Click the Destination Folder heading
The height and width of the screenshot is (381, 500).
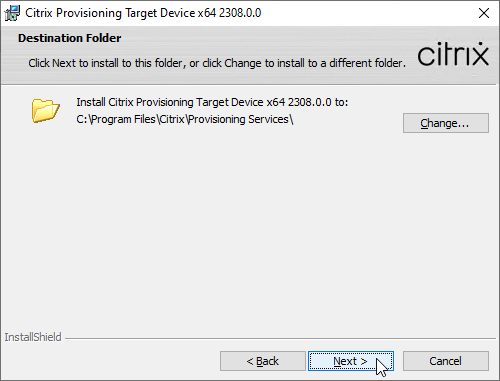click(70, 38)
